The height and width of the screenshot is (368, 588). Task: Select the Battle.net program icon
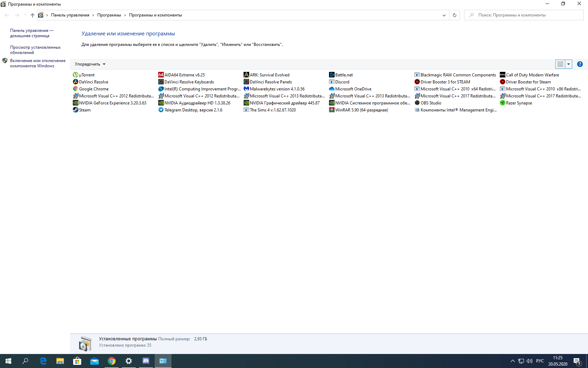(x=332, y=75)
